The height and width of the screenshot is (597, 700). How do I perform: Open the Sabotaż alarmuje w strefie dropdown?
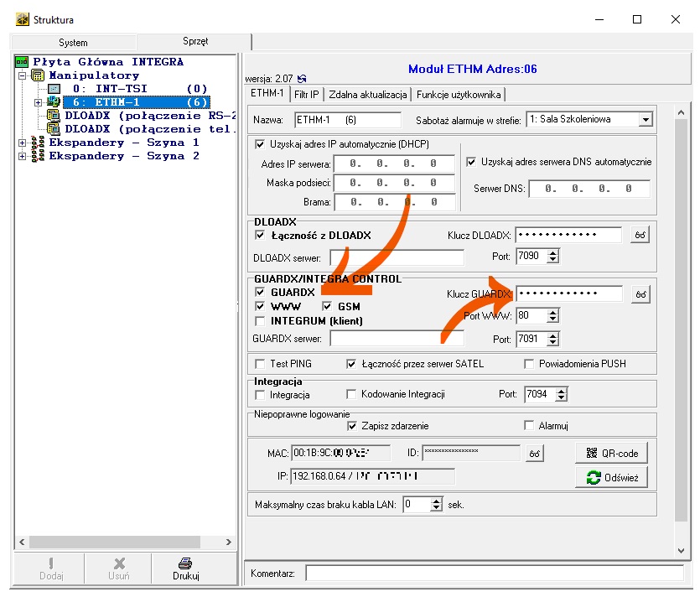[645, 120]
